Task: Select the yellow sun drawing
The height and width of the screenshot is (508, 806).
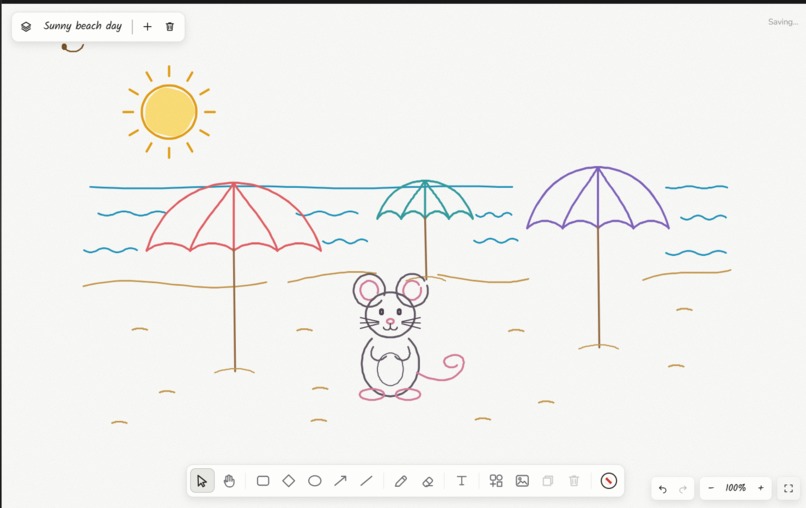Action: click(x=169, y=112)
